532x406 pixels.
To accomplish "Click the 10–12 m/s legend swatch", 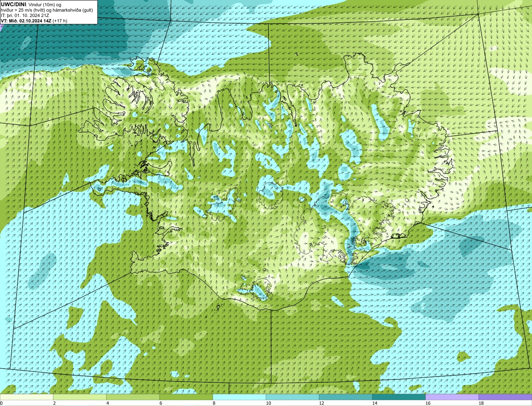I will click(293, 397).
